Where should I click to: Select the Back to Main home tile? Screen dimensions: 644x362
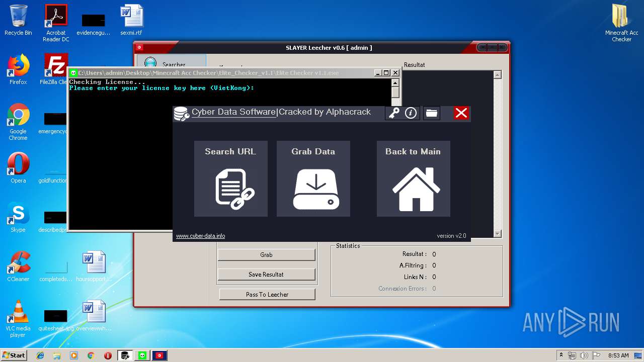(414, 178)
